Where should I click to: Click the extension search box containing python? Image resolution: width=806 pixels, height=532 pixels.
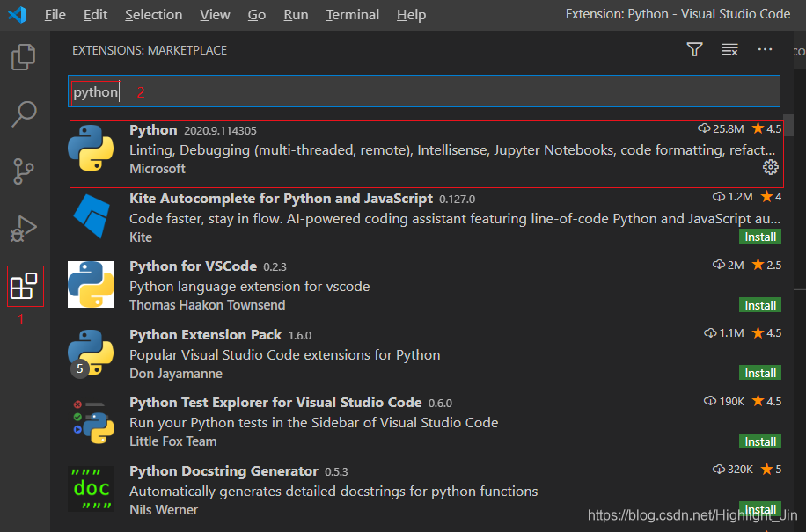point(422,91)
